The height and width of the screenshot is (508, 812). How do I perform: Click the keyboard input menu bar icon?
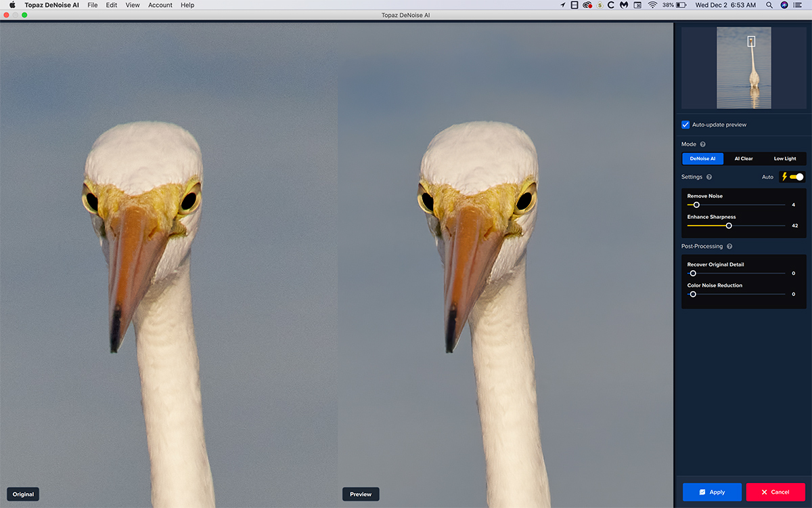point(637,5)
